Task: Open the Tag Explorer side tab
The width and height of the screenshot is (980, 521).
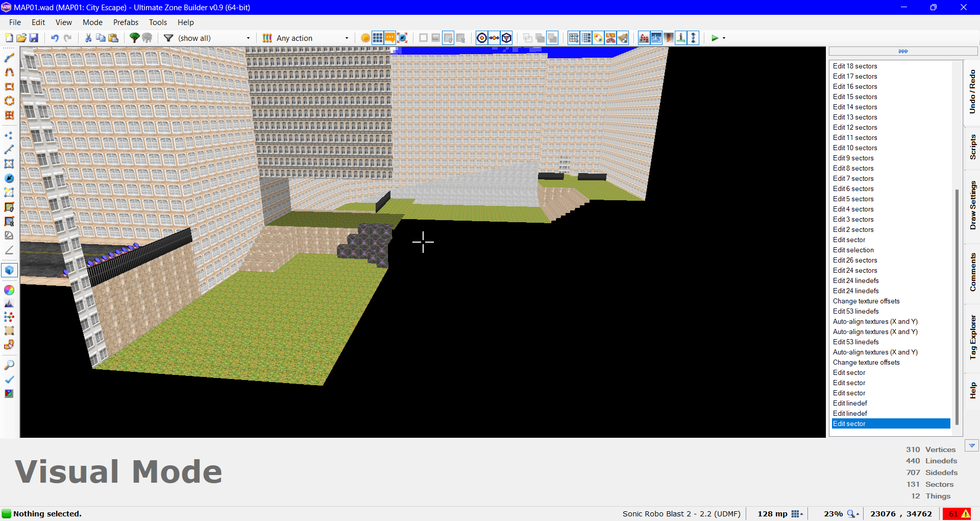Action: tap(972, 337)
